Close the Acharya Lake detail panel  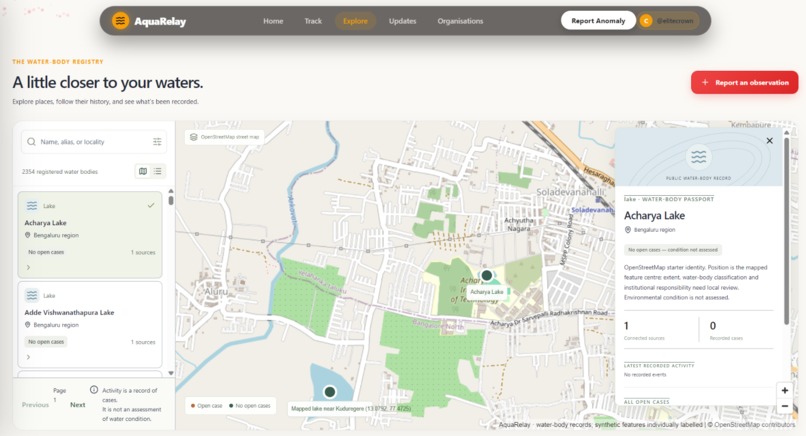pyautogui.click(x=770, y=140)
